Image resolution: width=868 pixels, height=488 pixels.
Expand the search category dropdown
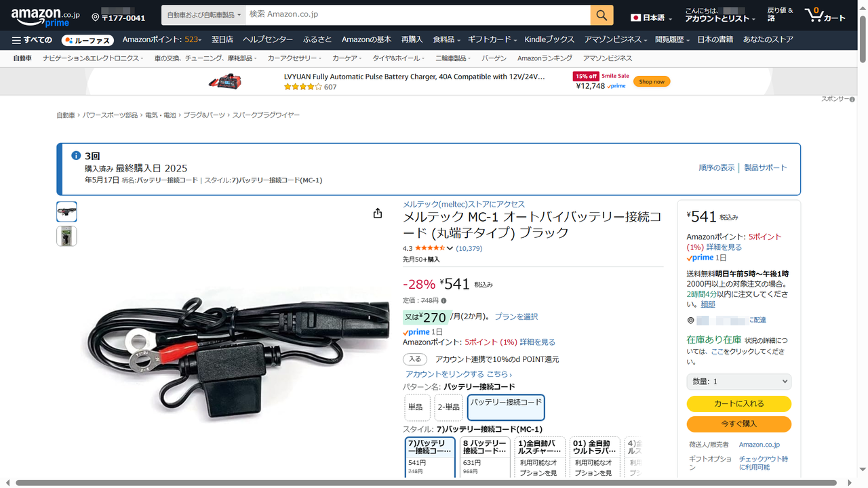[204, 15]
